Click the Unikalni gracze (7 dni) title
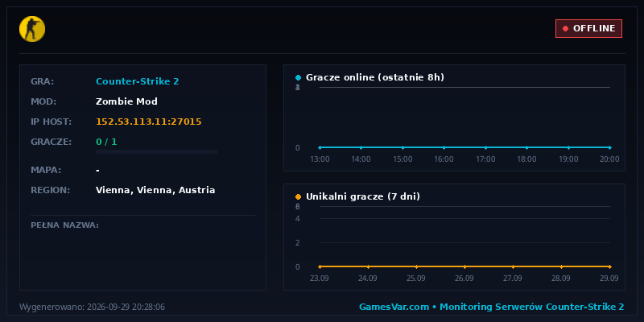 point(363,196)
